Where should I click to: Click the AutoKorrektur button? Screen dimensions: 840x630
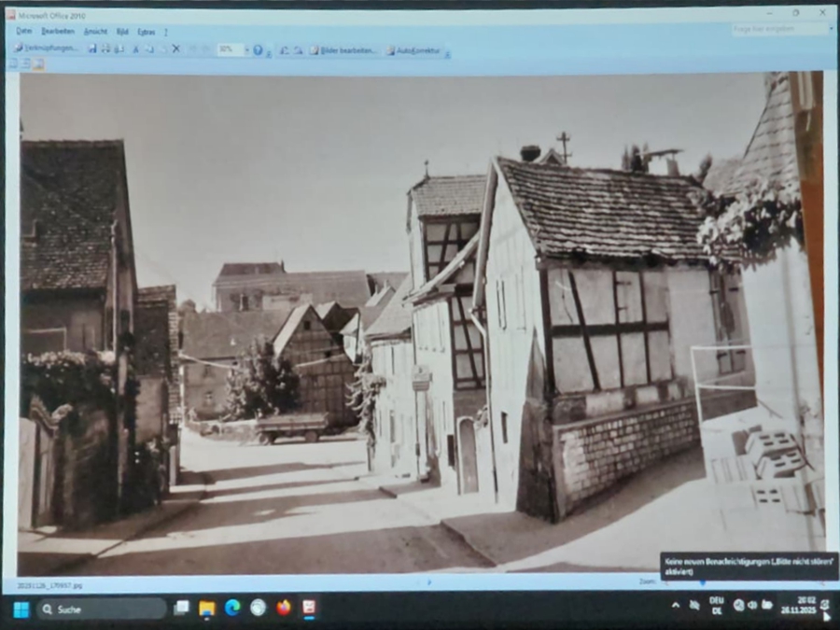click(x=413, y=49)
